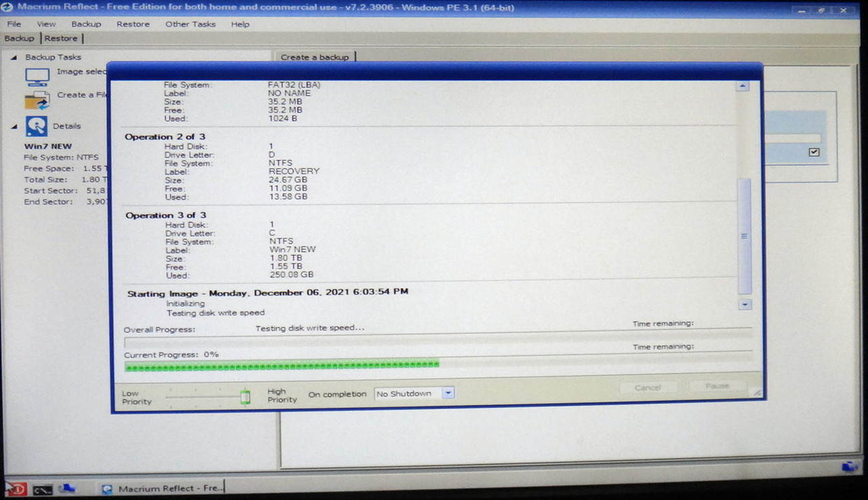Click the log scrollbar down arrow
868x500 pixels.
(x=745, y=305)
